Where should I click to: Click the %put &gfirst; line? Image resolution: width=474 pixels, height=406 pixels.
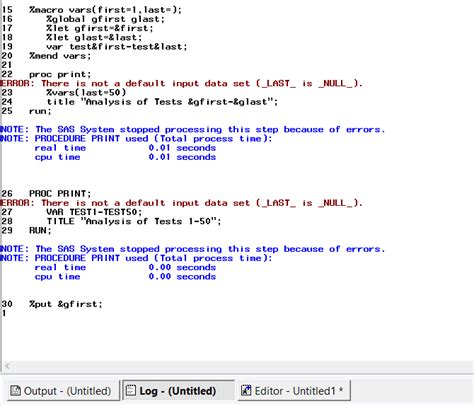point(52,304)
